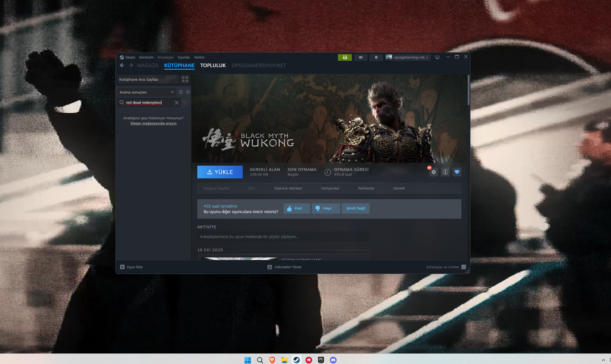Image resolution: width=611 pixels, height=364 pixels.
Task: Open the red app taskbar icon
Action: (309, 360)
